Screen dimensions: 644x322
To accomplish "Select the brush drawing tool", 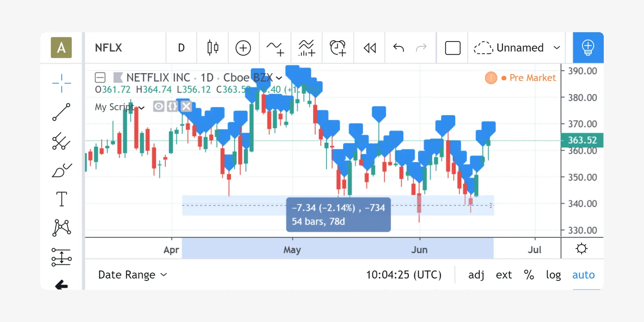I will 62,170.
